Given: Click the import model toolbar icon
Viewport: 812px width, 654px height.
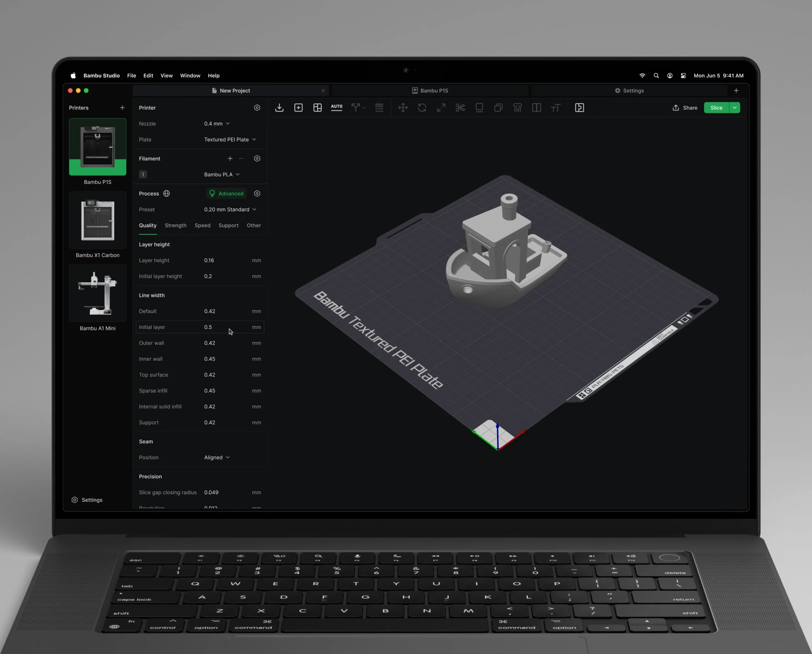Looking at the screenshot, I should (279, 108).
